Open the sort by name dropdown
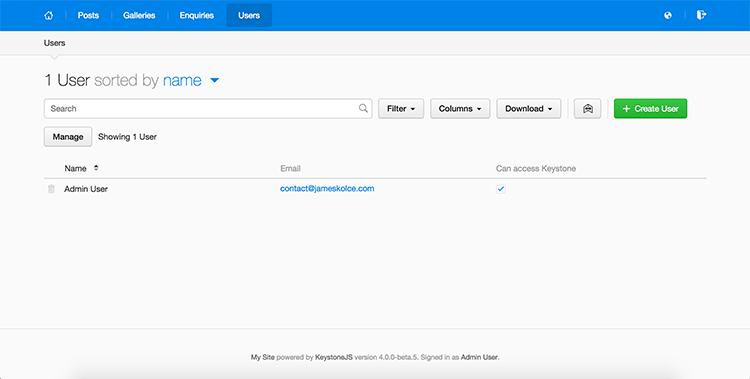 pyautogui.click(x=191, y=80)
